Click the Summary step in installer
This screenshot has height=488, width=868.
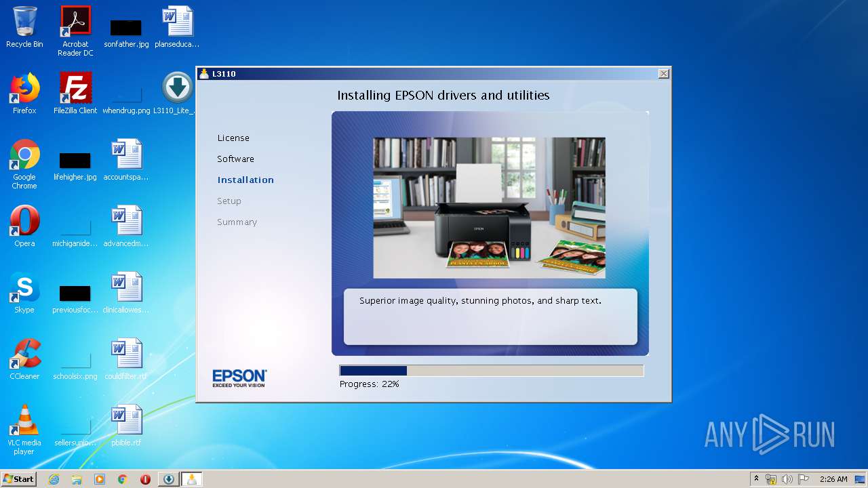coord(237,222)
